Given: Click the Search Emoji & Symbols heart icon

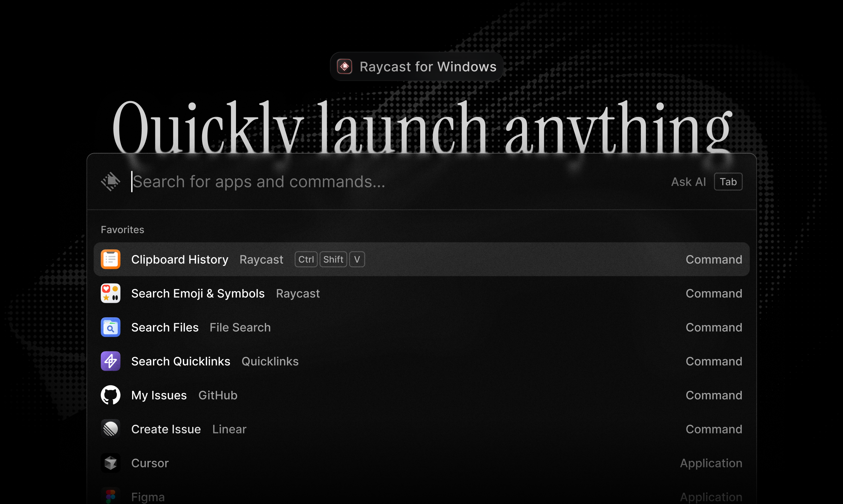Looking at the screenshot, I should point(111,293).
